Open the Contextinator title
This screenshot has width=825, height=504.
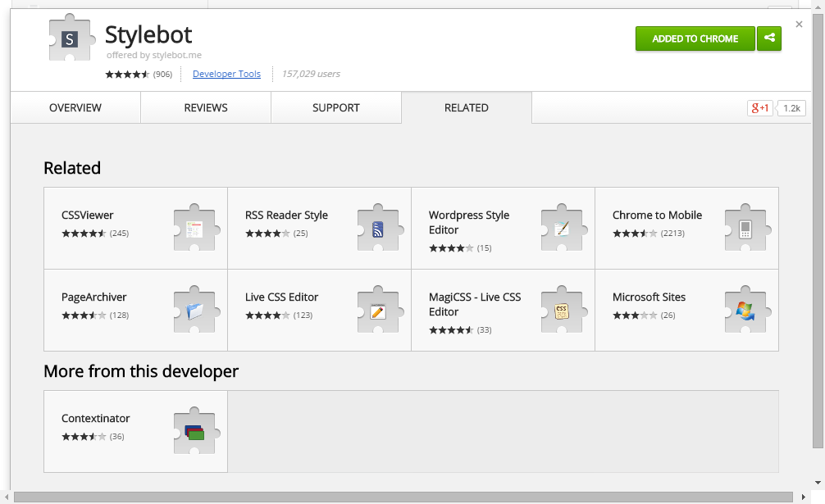coord(95,418)
